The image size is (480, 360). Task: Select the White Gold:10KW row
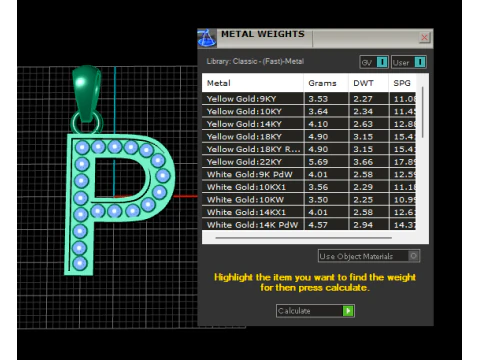click(309, 200)
